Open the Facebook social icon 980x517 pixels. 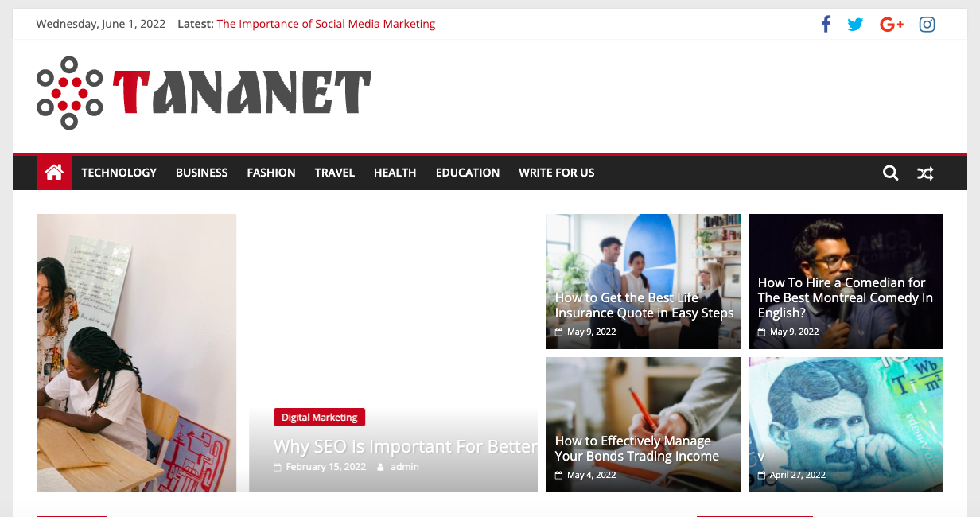point(826,24)
